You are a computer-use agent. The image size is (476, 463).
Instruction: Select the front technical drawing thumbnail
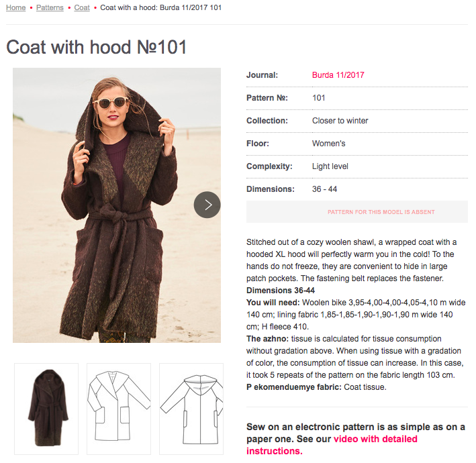[118, 408]
